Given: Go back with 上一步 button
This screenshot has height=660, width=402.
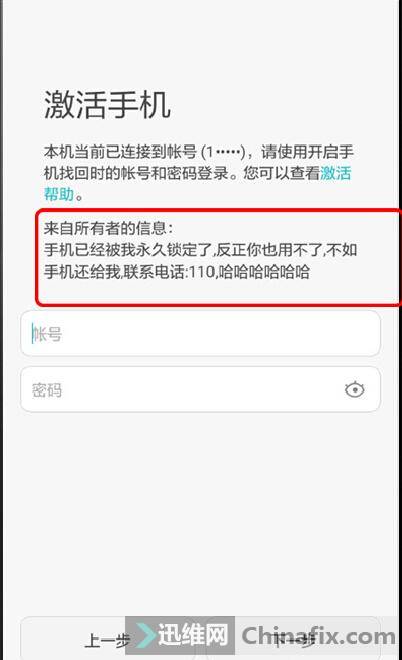Looking at the screenshot, I should click(107, 641).
